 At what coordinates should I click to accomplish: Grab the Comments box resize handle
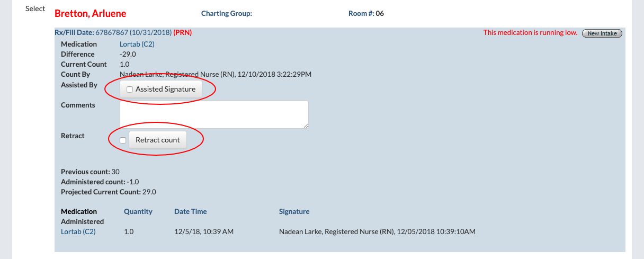[x=306, y=125]
